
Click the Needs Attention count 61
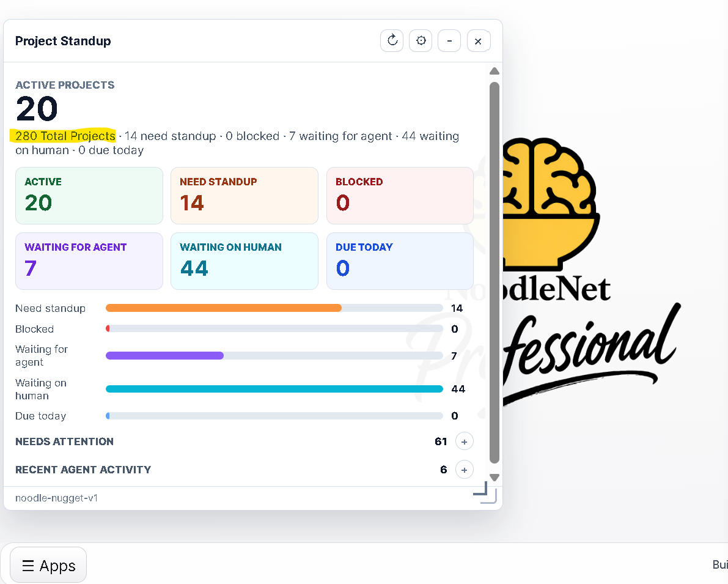[441, 442]
